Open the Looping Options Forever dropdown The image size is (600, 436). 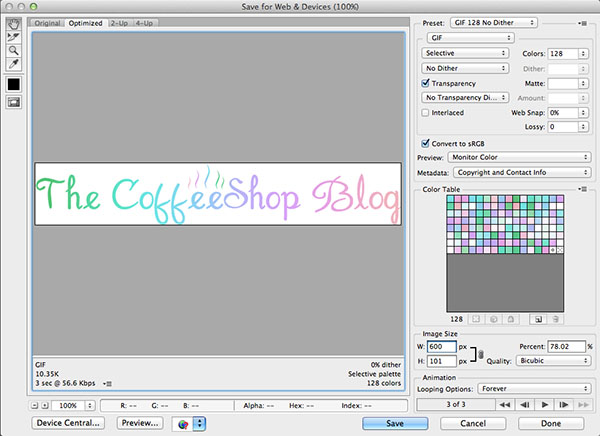[534, 389]
